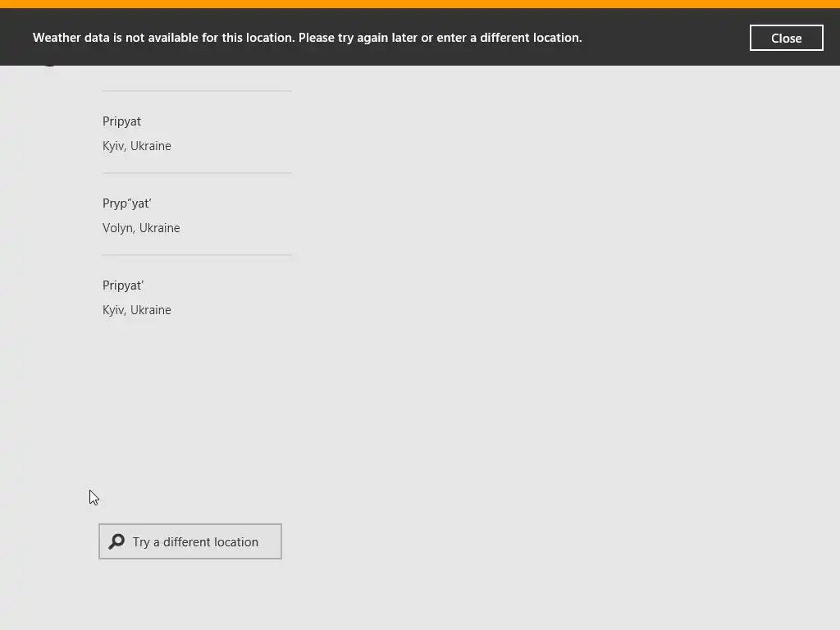This screenshot has width=840, height=630.
Task: Select the first Pripyat location result
Action: point(121,121)
